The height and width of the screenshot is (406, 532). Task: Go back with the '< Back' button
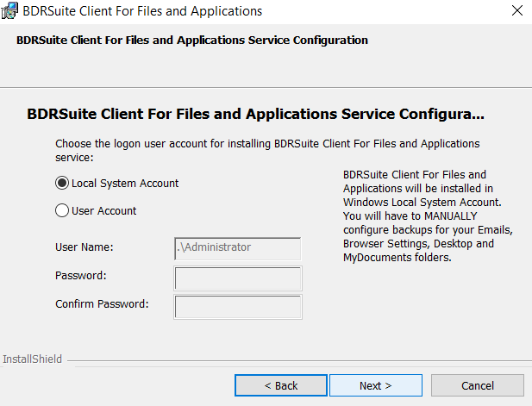coord(281,385)
